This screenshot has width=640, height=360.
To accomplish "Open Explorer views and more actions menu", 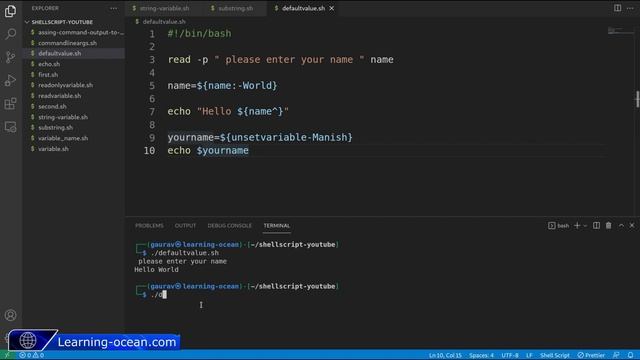I will coord(113,8).
